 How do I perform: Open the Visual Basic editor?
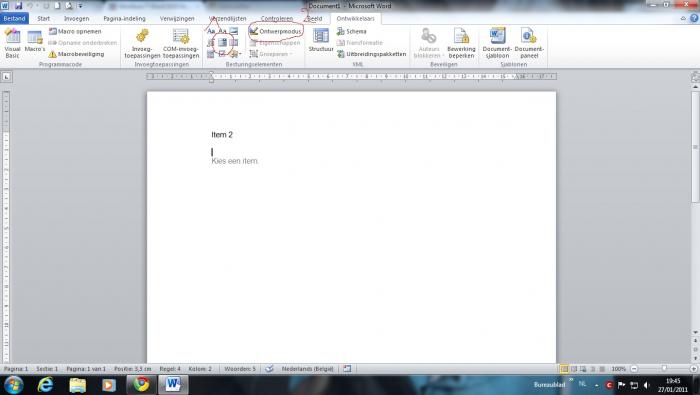point(12,43)
